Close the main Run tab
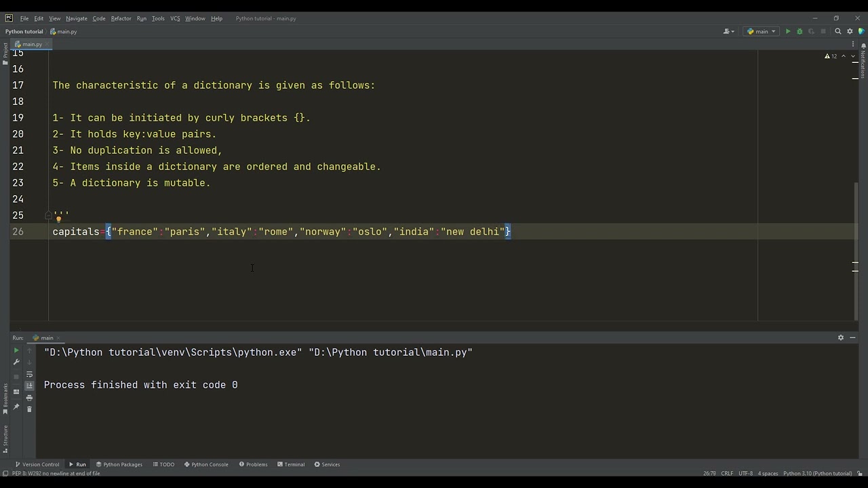Image resolution: width=868 pixels, height=488 pixels. [x=58, y=338]
